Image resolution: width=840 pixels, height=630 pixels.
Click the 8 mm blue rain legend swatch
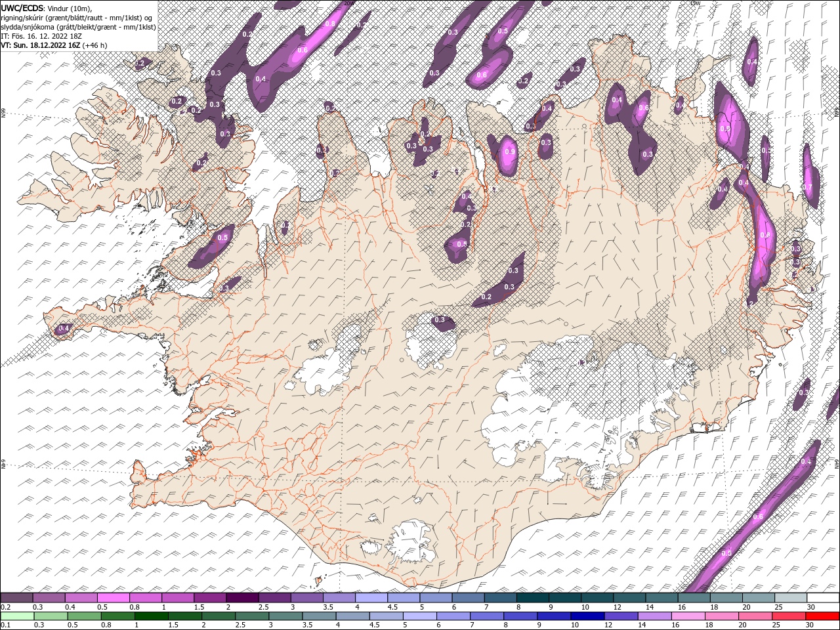(x=520, y=616)
